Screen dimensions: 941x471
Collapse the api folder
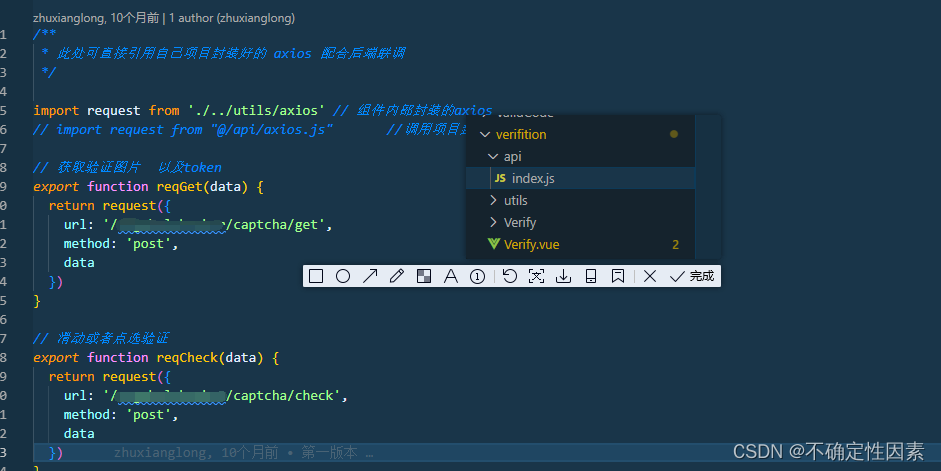tap(512, 156)
